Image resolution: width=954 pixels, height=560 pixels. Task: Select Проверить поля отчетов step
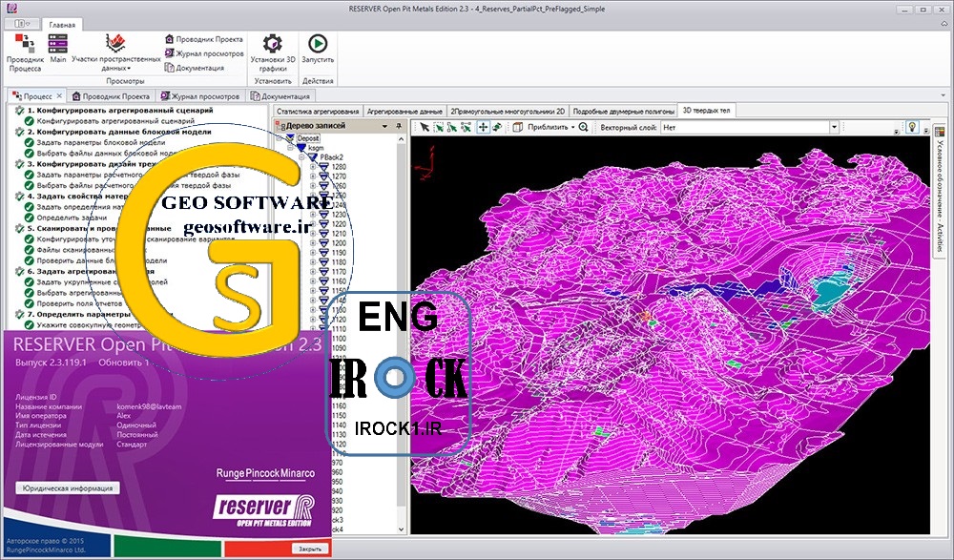[79, 303]
